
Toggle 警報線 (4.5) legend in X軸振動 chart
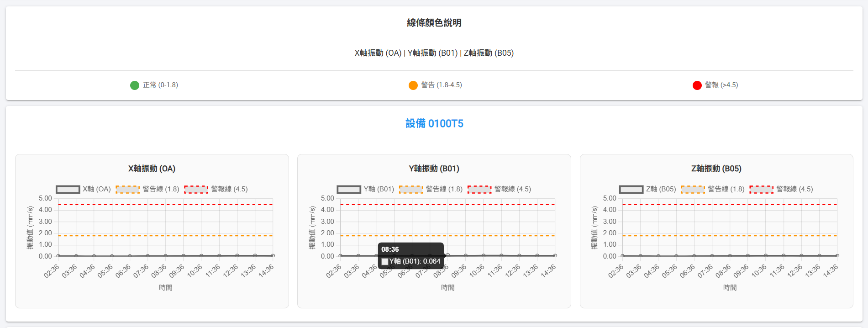coord(216,189)
